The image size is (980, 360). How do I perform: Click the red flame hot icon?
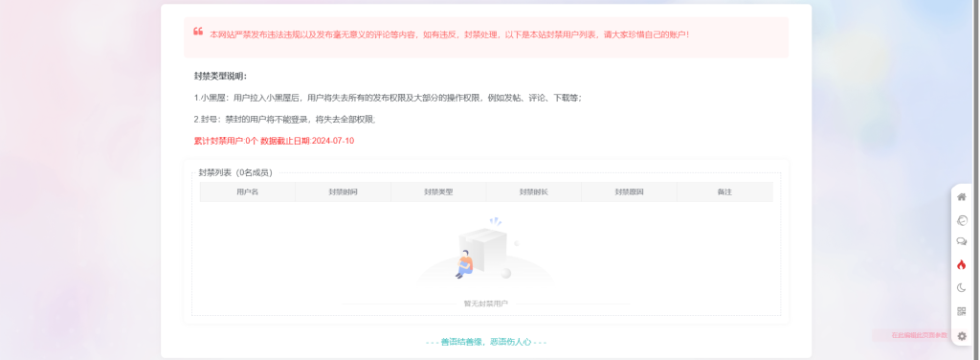click(961, 265)
